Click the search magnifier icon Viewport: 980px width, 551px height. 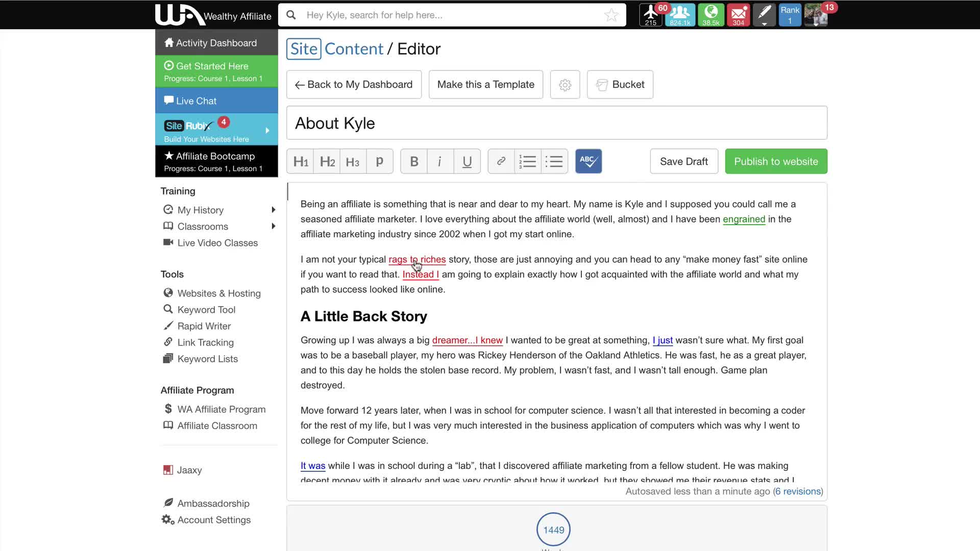pos(291,15)
